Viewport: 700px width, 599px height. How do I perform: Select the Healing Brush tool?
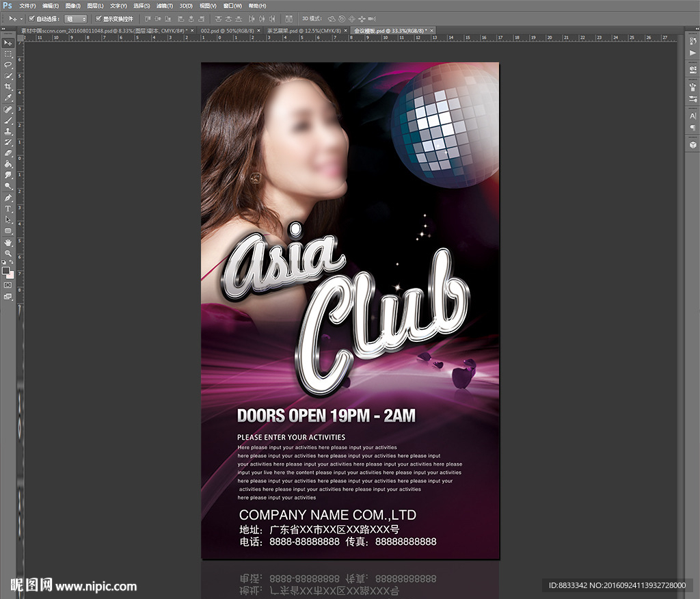(8, 109)
